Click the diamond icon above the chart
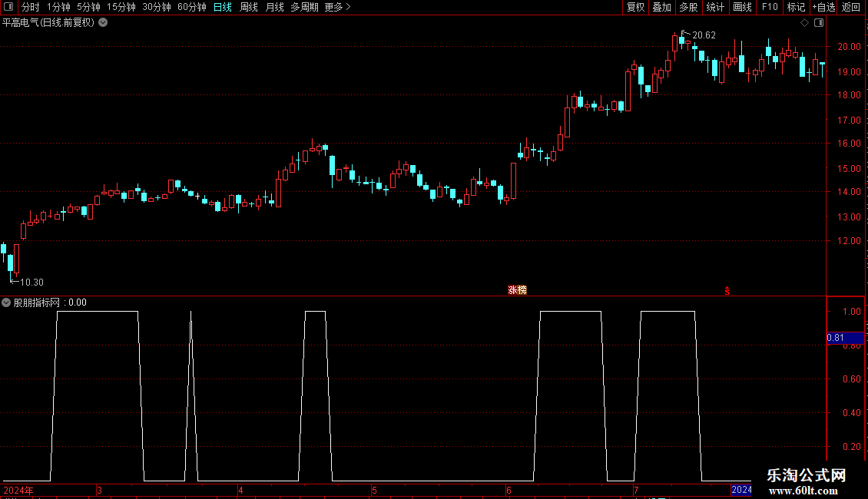This screenshot has height=499, width=868. click(x=805, y=23)
